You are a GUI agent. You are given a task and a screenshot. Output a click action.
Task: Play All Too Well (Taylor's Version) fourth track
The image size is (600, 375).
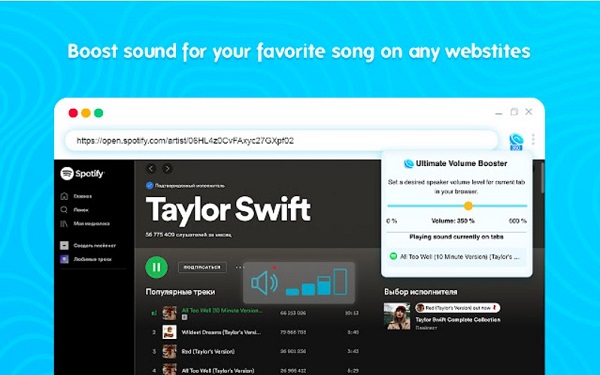pyautogui.click(x=218, y=370)
